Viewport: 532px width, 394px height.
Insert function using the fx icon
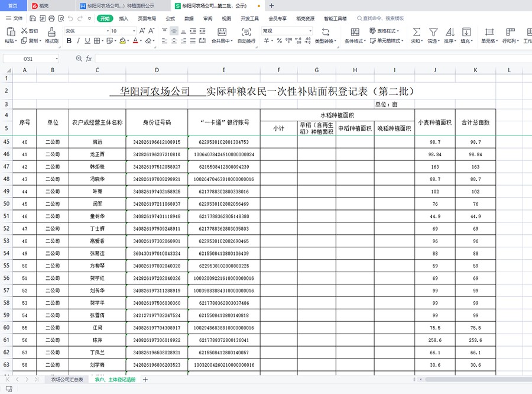89,59
